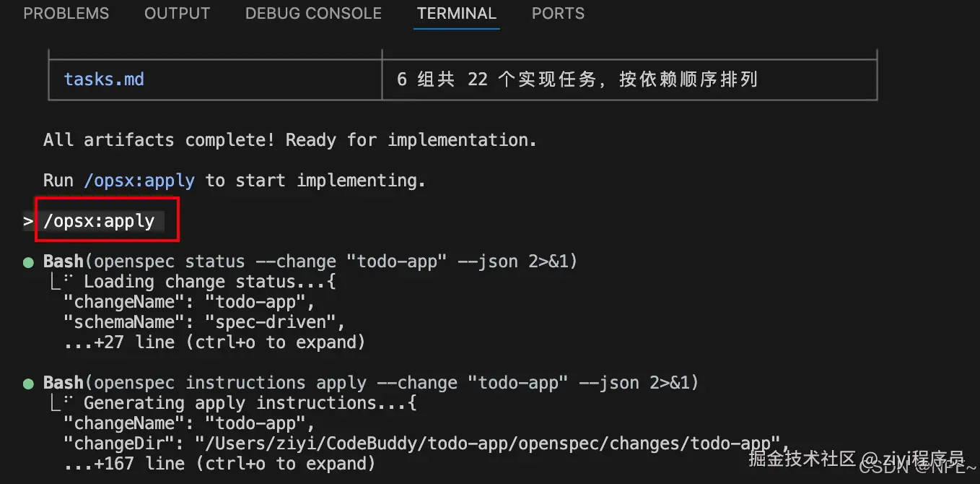Click the active TERMINAL tab
This screenshot has width=980, height=484.
point(457,14)
